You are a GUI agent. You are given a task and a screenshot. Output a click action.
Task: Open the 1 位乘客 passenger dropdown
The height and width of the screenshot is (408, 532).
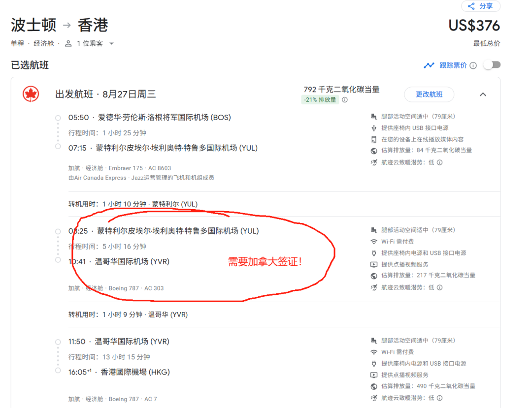pyautogui.click(x=111, y=44)
